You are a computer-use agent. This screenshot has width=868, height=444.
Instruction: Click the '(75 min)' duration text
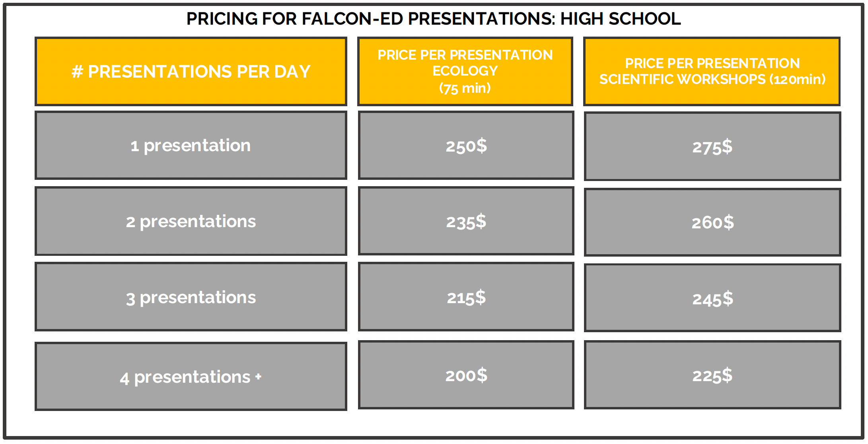[465, 88]
